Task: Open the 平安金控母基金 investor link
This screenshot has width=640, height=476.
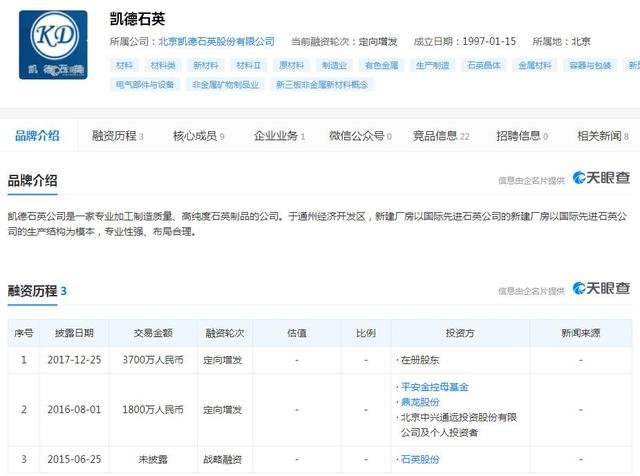Action: 435,387
